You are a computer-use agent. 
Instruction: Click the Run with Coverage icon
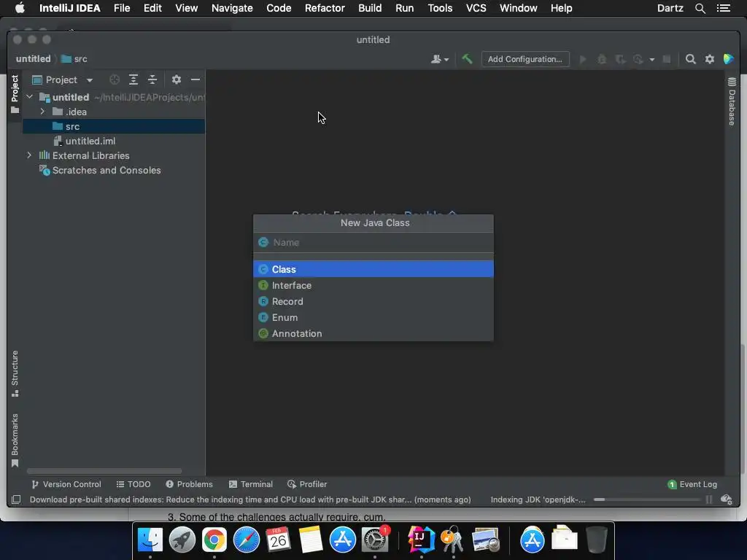coord(620,59)
